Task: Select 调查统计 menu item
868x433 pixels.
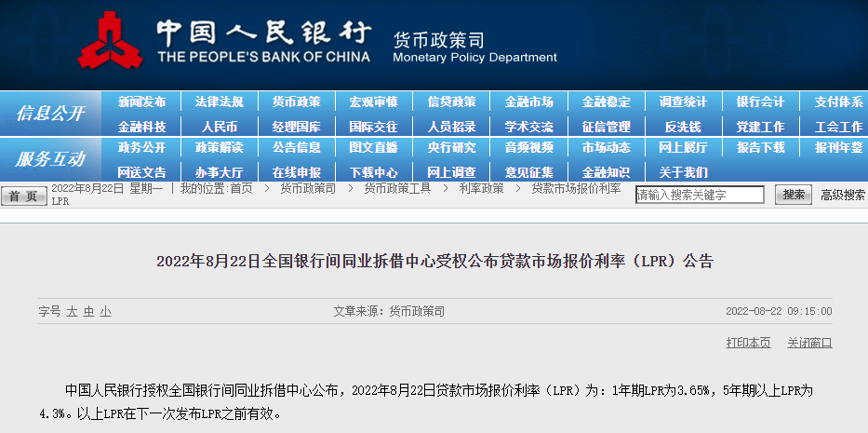Action: point(683,102)
